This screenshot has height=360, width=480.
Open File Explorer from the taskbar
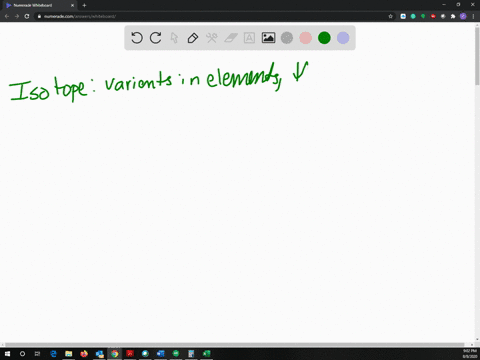pos(69,354)
